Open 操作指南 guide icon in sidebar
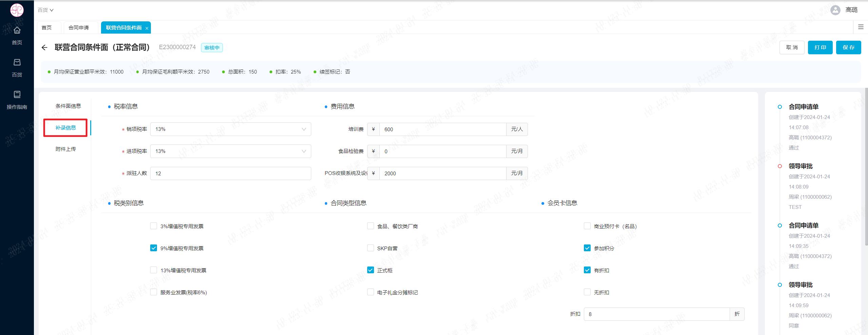868x335 pixels. coord(17,94)
